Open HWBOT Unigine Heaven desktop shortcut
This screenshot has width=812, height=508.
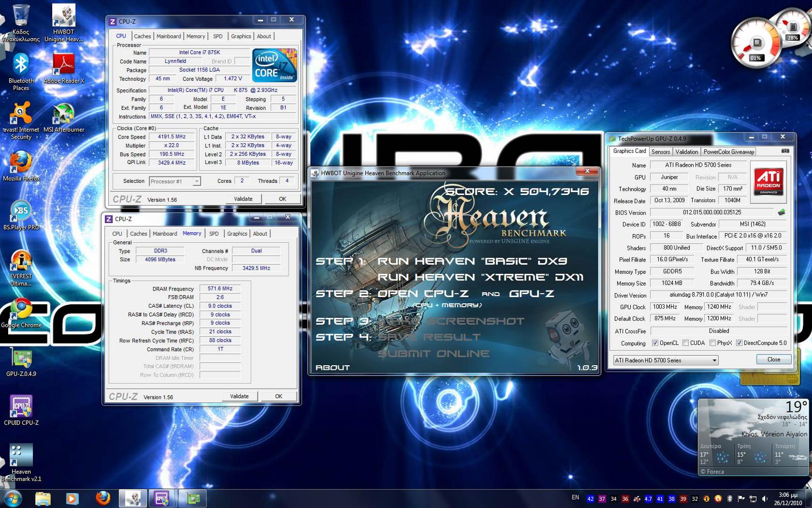(x=63, y=23)
